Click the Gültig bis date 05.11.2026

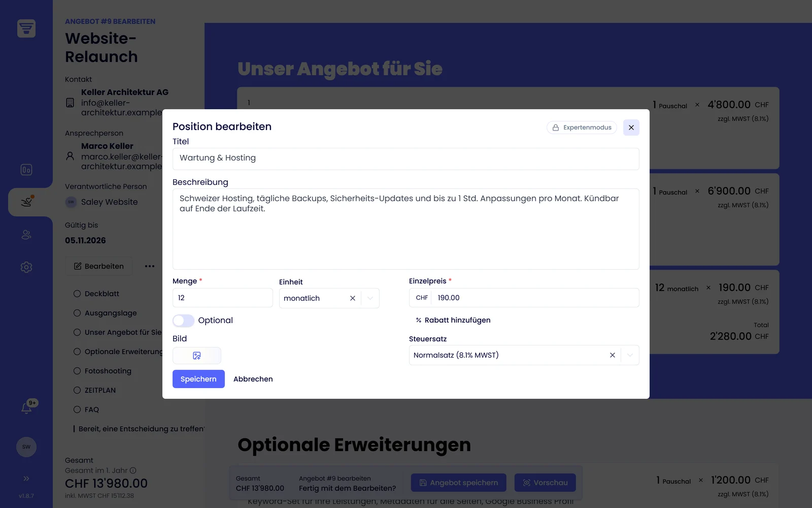(x=85, y=241)
